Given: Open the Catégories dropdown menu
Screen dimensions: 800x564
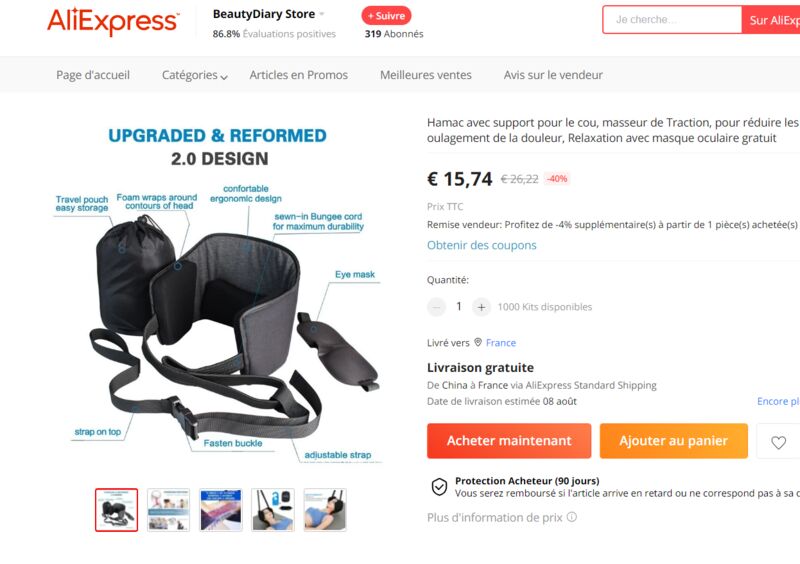Looking at the screenshot, I should [194, 75].
